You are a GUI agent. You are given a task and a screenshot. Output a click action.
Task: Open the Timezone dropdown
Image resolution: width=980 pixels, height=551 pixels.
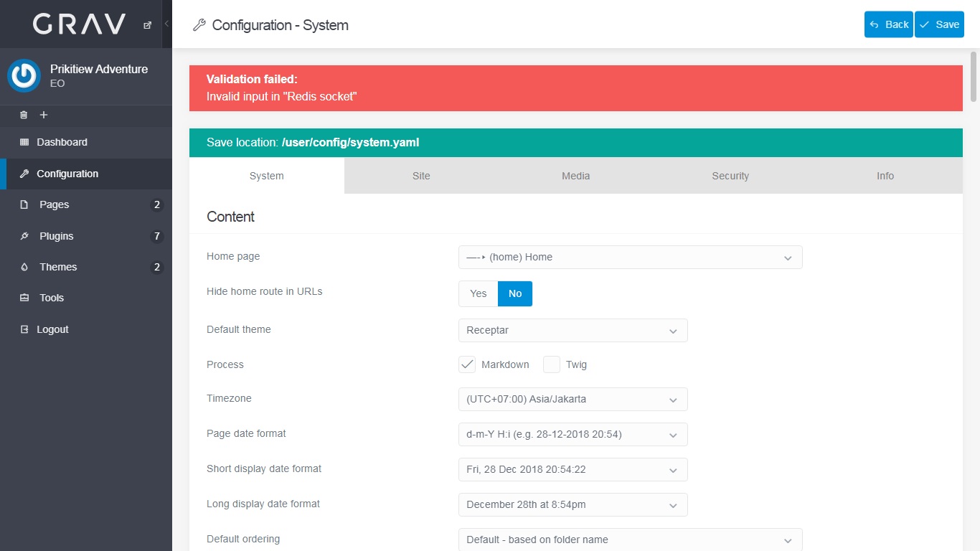click(x=573, y=399)
